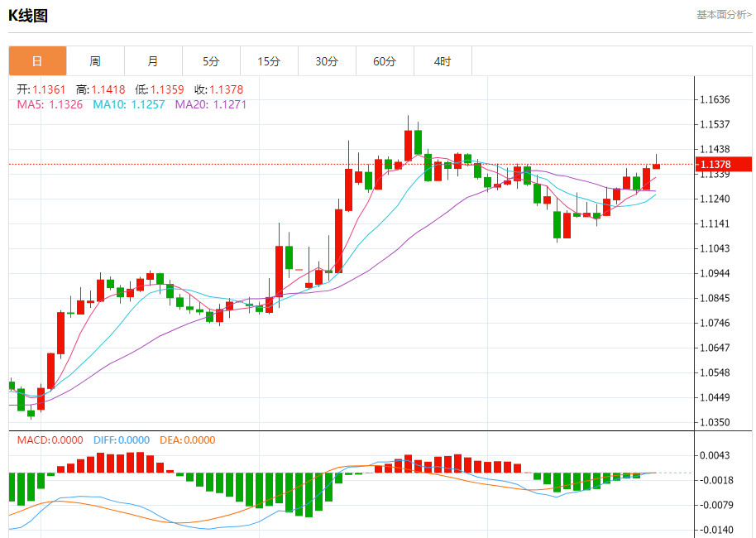Open the 15分 chart tab
The height and width of the screenshot is (538, 756).
(269, 61)
